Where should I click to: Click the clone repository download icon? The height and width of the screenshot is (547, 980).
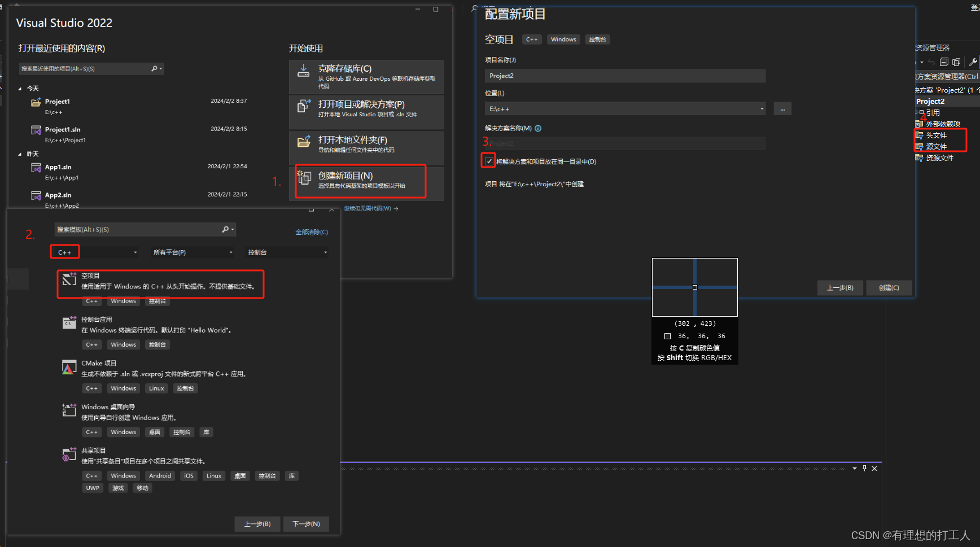pos(303,71)
